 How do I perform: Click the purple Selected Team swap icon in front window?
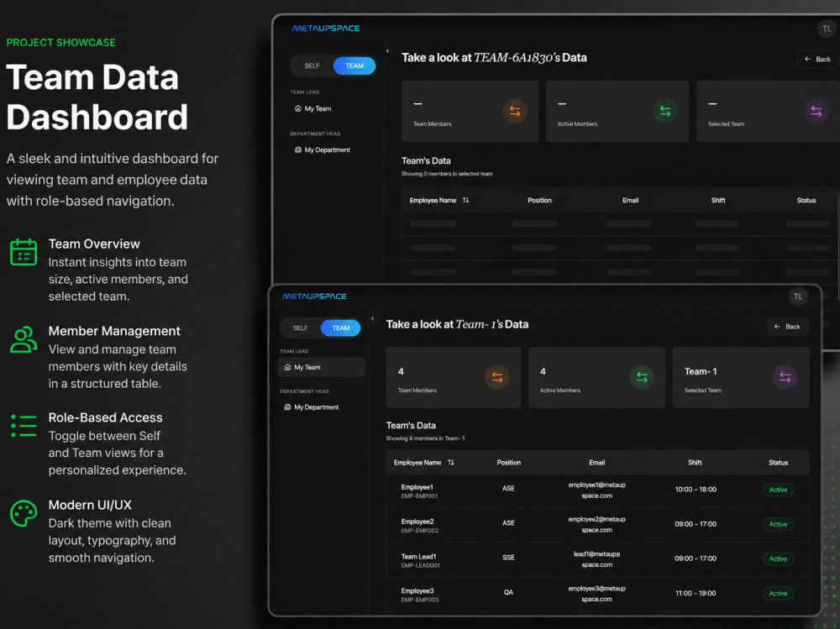click(x=785, y=378)
